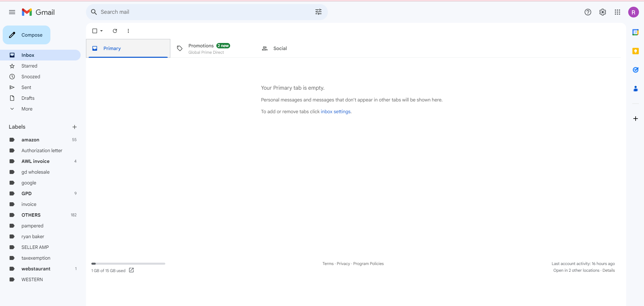Follow the inbox settings link
The image size is (644, 306).
[336, 112]
